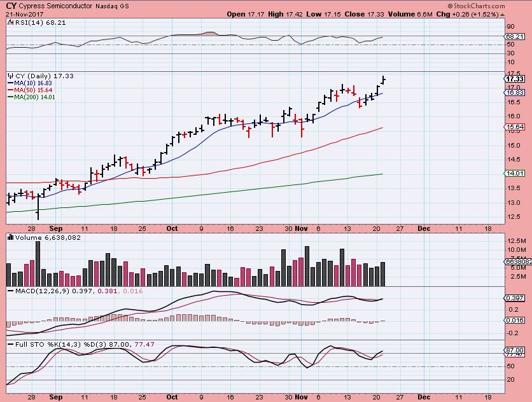Click the 17.33 last price tag on right axis
Viewport: 532px width, 402px height.
514,79
